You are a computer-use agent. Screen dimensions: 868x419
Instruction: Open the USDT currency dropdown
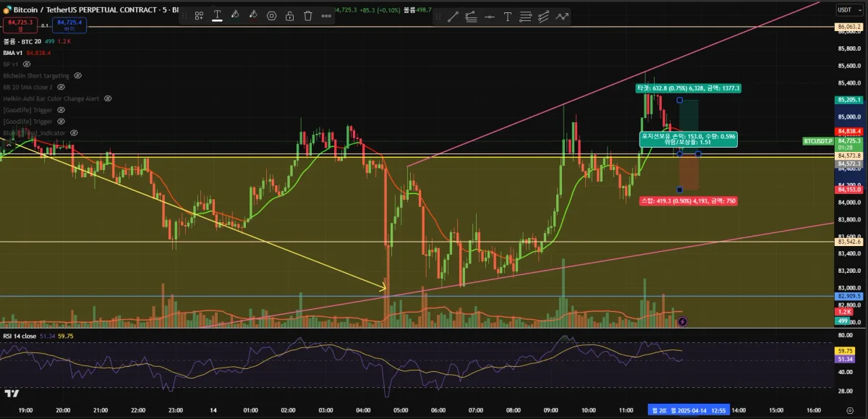[x=846, y=9]
